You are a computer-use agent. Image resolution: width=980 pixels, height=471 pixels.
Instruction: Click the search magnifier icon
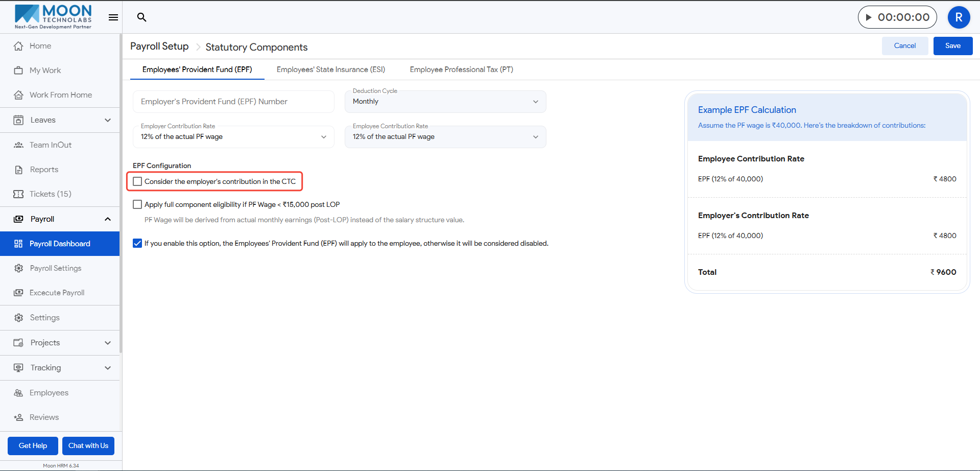click(x=142, y=17)
